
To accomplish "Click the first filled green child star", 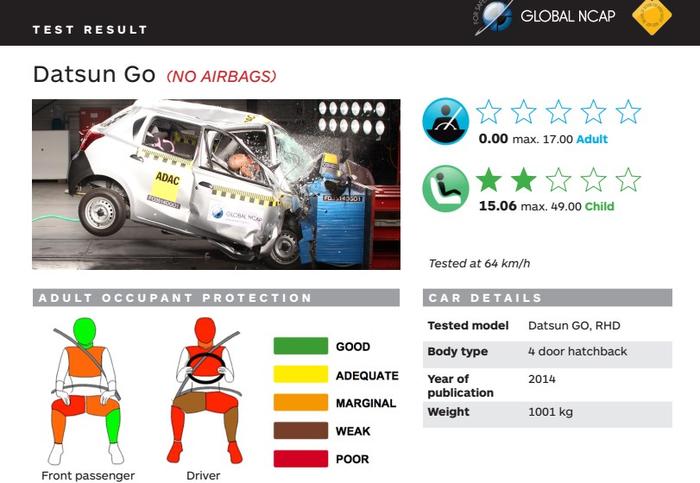I will pos(488,179).
